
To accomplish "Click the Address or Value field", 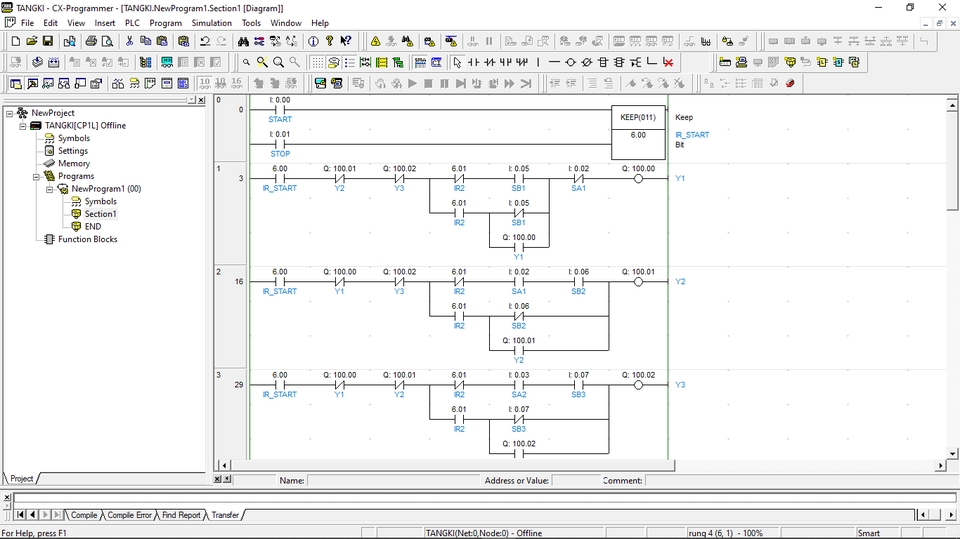I will [576, 481].
